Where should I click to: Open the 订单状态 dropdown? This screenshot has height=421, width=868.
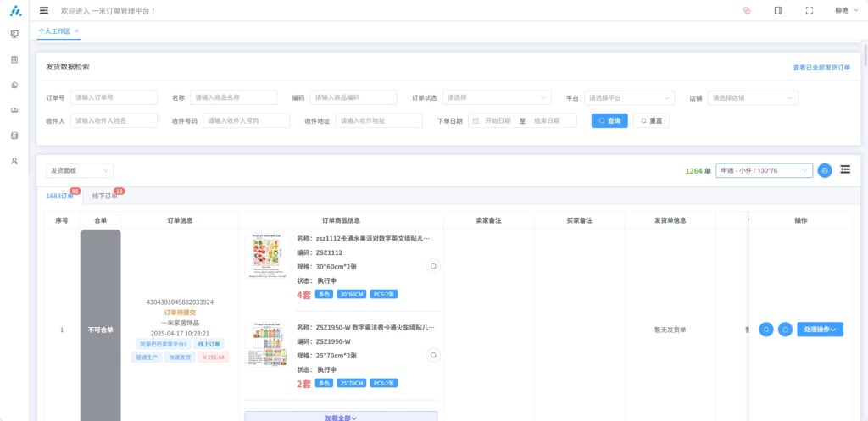pyautogui.click(x=498, y=97)
